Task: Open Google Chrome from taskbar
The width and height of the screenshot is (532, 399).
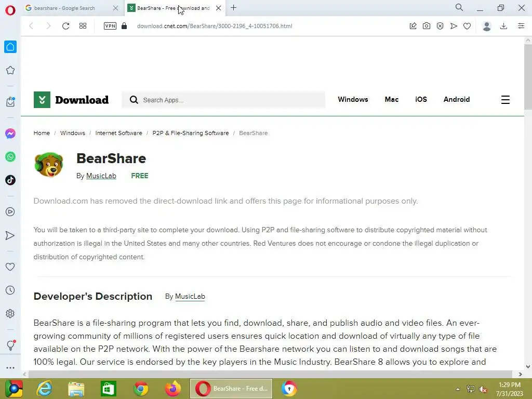Action: click(140, 389)
